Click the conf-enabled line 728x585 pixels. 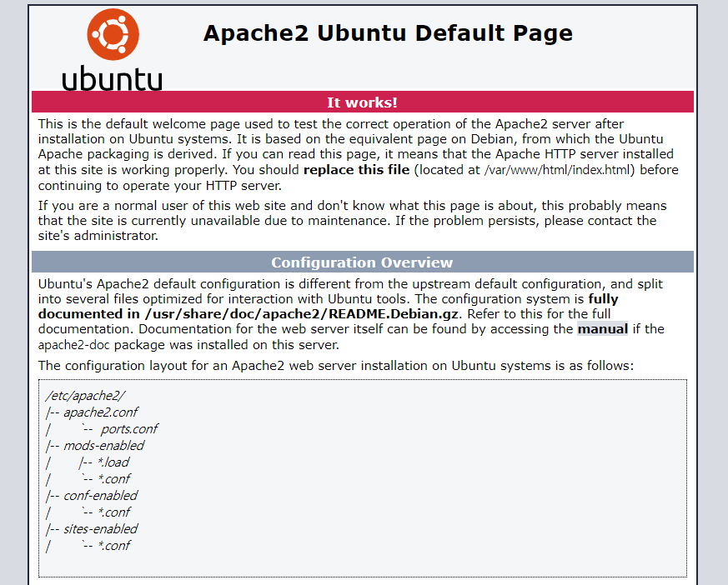92,496
